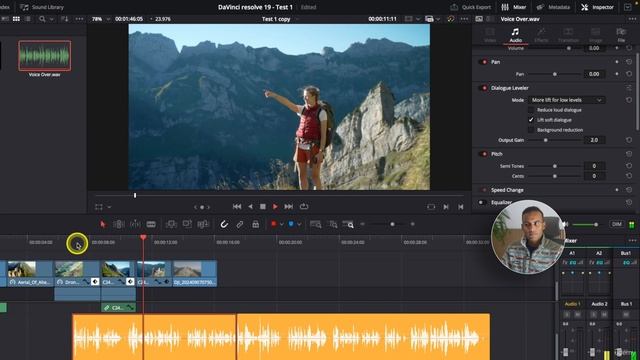Click the Output Gain value field

[594, 140]
